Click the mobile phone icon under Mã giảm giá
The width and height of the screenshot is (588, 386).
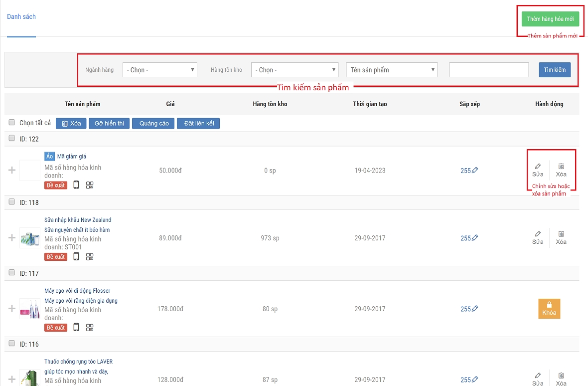tap(76, 185)
